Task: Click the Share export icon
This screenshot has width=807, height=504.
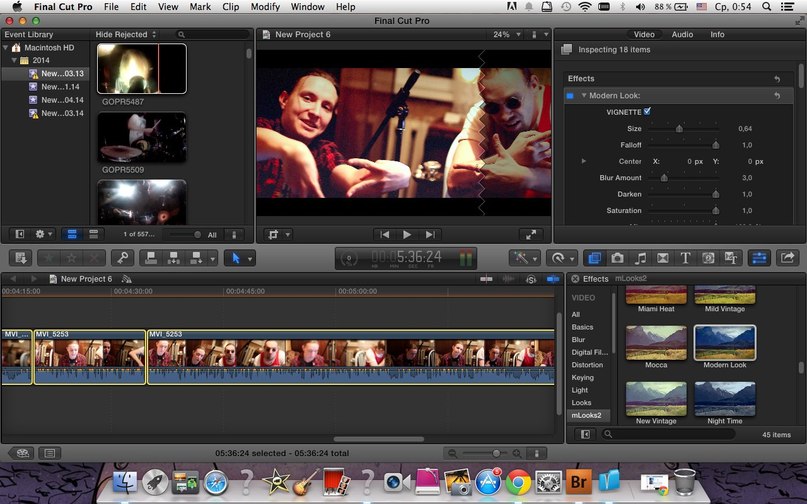Action: (x=787, y=257)
